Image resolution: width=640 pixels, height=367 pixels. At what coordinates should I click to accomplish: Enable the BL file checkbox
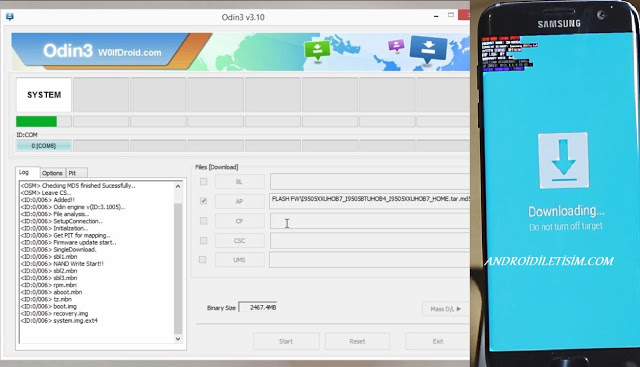[x=203, y=182]
